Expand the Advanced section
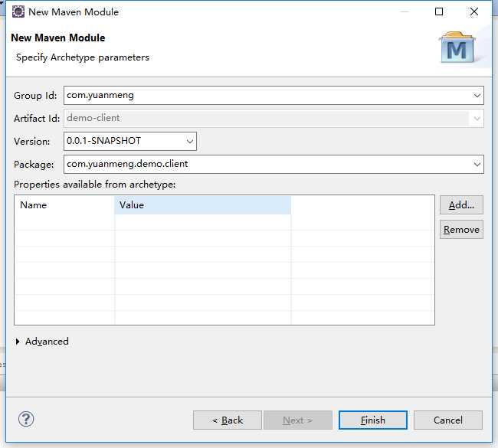 click(x=18, y=342)
